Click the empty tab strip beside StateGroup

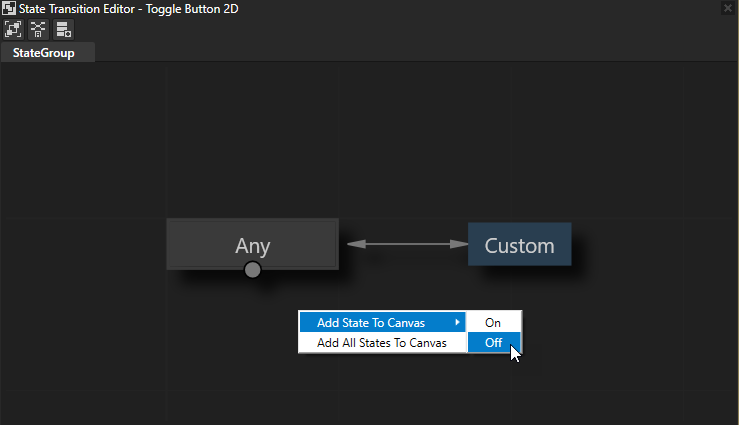pyautogui.click(x=400, y=53)
